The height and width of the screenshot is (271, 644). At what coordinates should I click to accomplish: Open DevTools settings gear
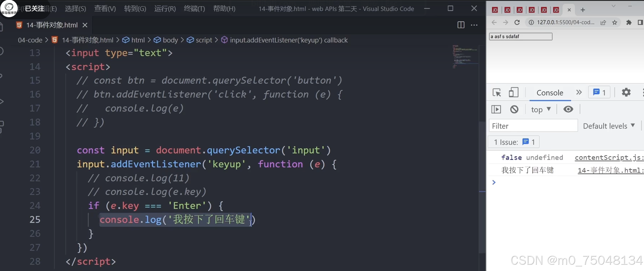pyautogui.click(x=626, y=92)
